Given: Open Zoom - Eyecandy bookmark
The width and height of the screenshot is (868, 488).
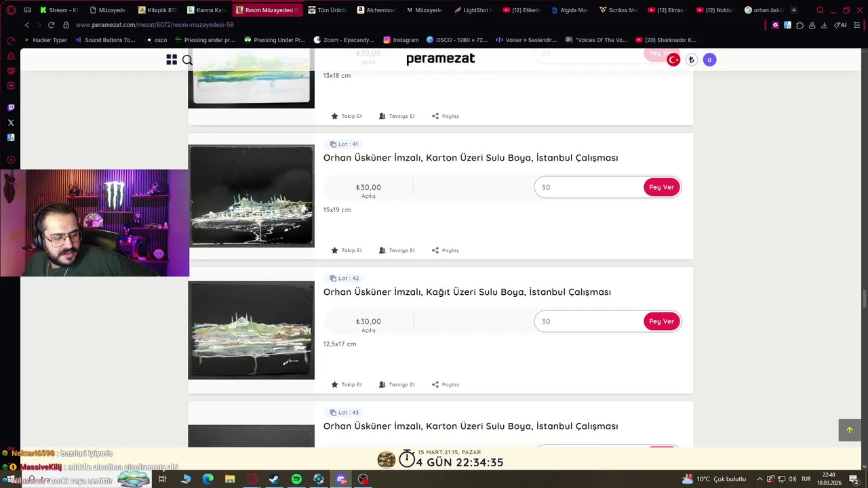Looking at the screenshot, I should [343, 40].
